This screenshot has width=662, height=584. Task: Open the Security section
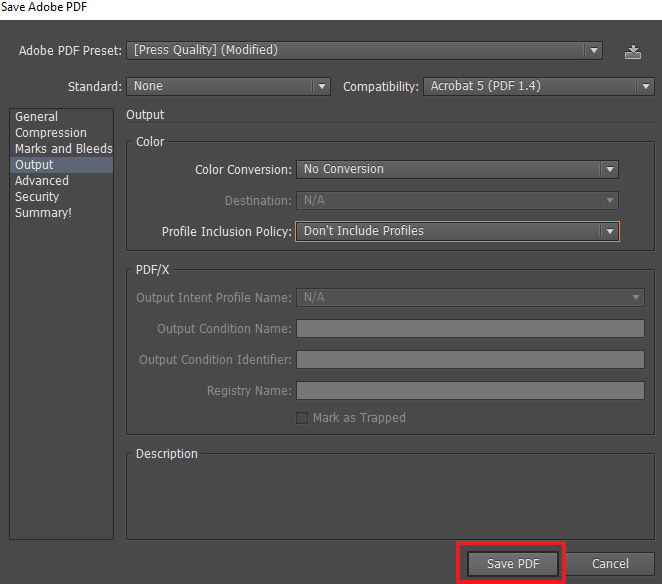pos(37,197)
